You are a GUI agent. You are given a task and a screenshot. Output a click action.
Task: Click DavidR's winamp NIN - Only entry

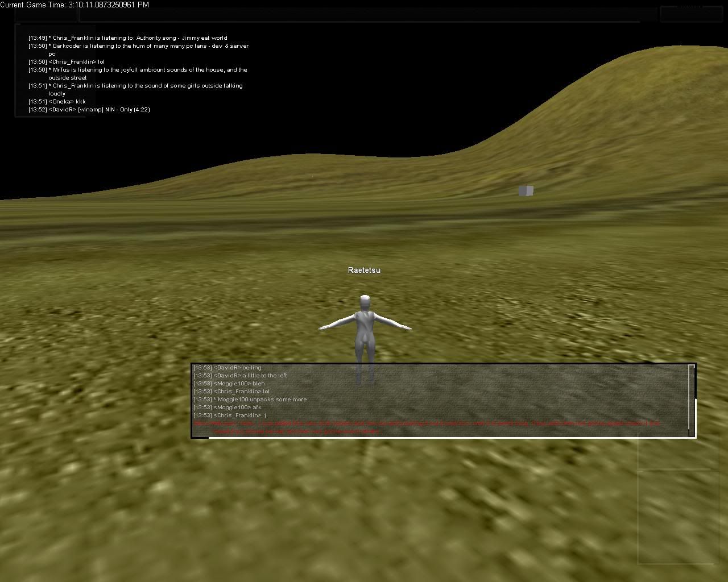pos(89,110)
